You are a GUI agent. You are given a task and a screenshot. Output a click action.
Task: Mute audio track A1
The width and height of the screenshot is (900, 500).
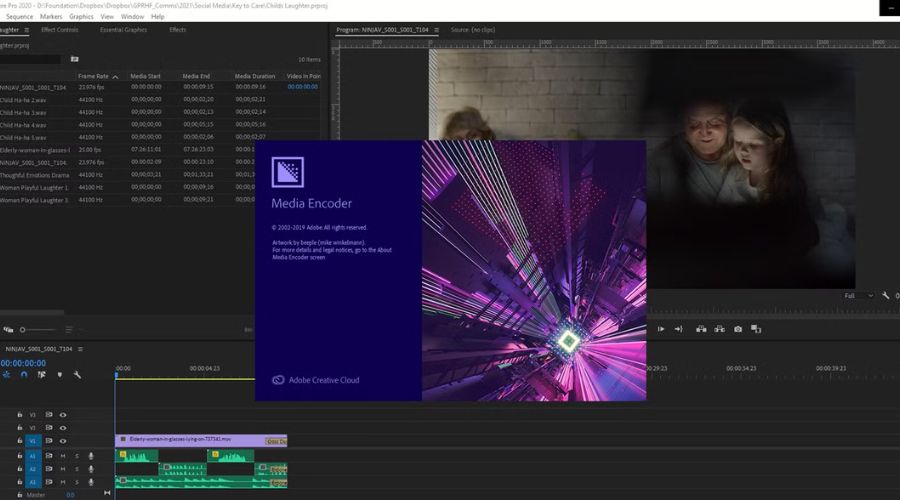click(x=63, y=456)
